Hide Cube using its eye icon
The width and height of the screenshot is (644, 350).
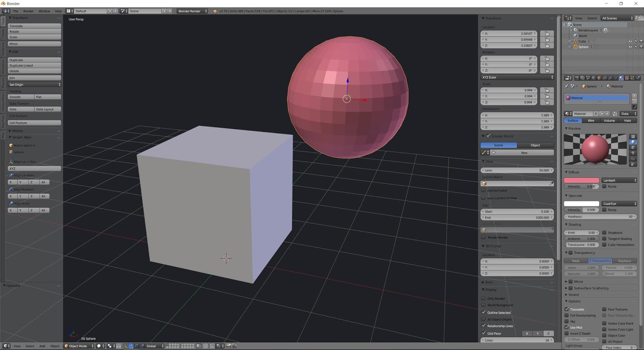click(630, 41)
